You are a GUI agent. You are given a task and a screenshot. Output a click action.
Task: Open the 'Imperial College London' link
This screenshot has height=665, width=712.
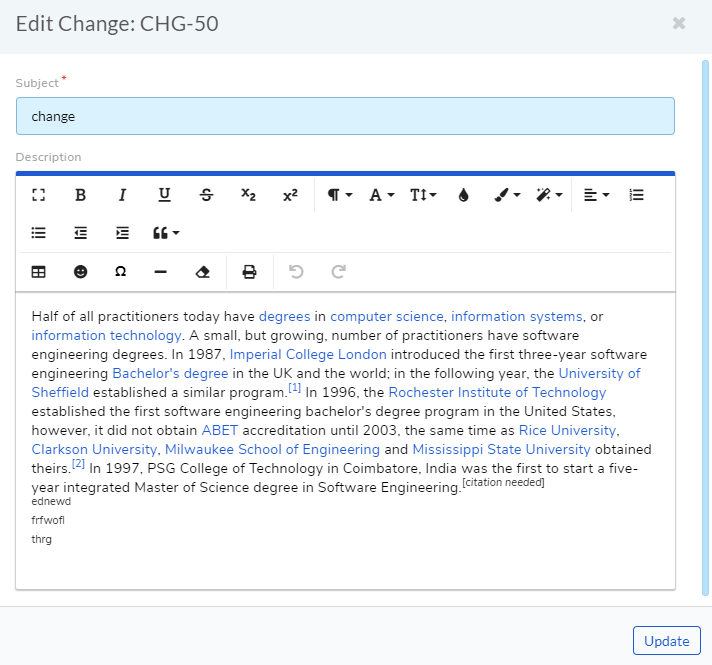tap(308, 354)
